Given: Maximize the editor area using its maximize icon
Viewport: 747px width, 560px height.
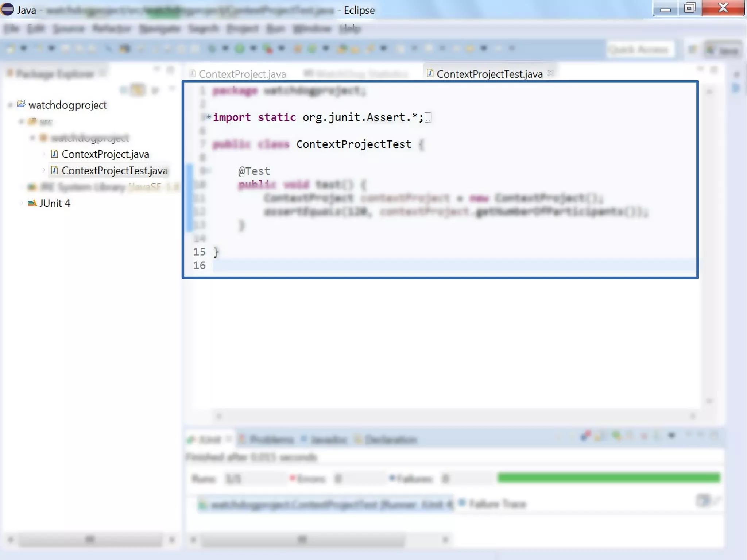Looking at the screenshot, I should tap(714, 69).
